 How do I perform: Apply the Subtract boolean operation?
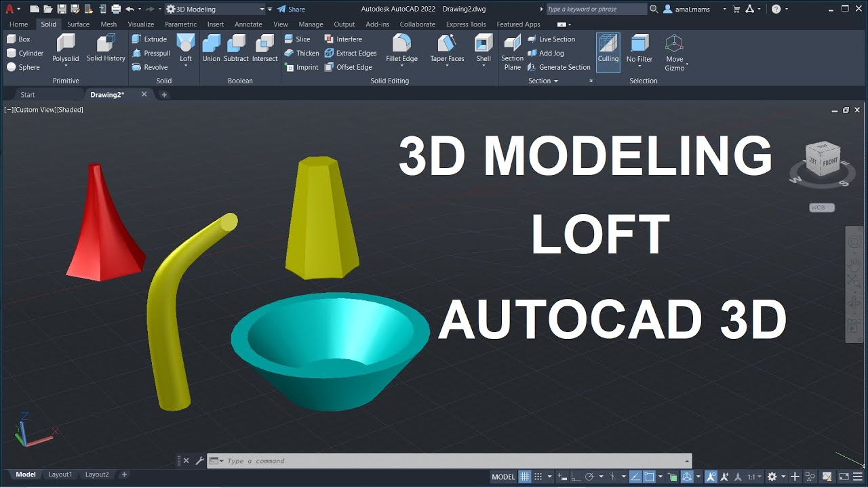click(x=236, y=49)
